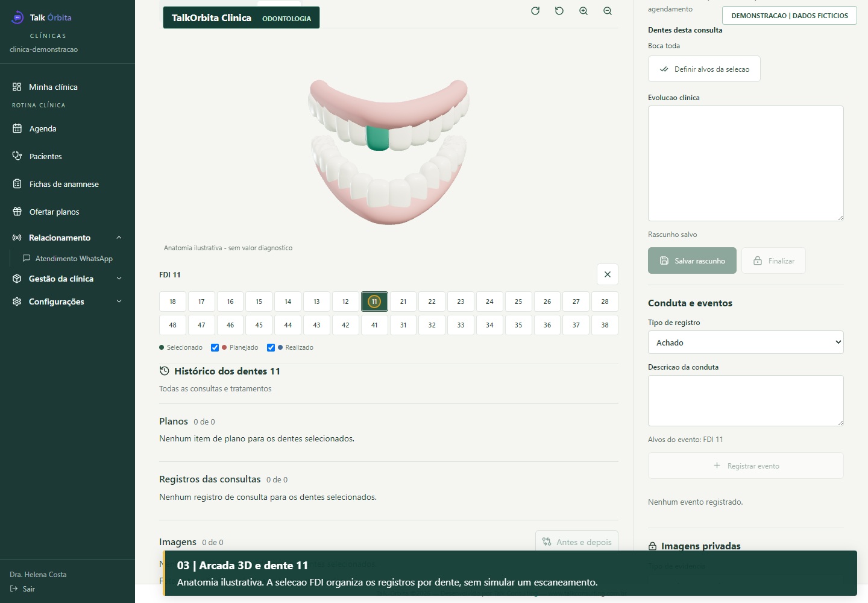The height and width of the screenshot is (603, 868).
Task: Open the Tipo de registro dropdown
Action: point(746,343)
